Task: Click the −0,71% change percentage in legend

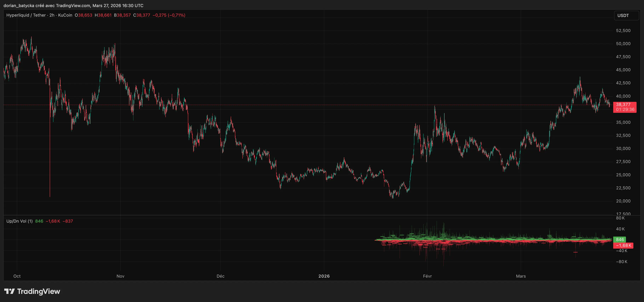Action: [177, 15]
